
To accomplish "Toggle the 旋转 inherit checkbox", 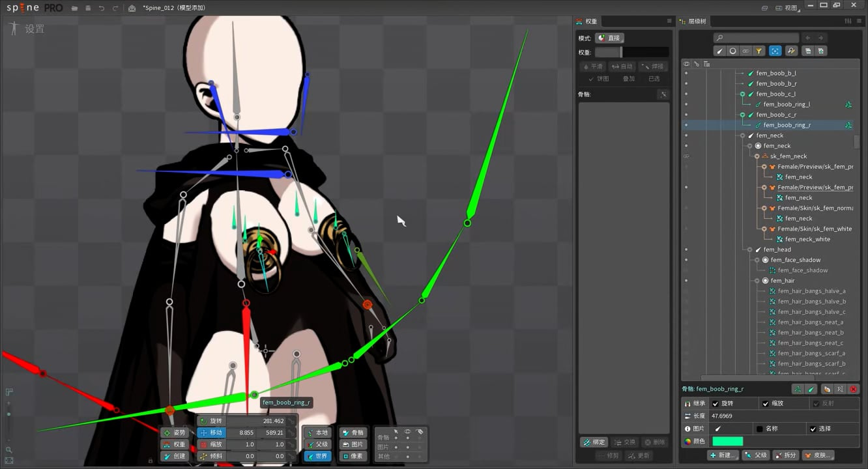I will tap(716, 404).
